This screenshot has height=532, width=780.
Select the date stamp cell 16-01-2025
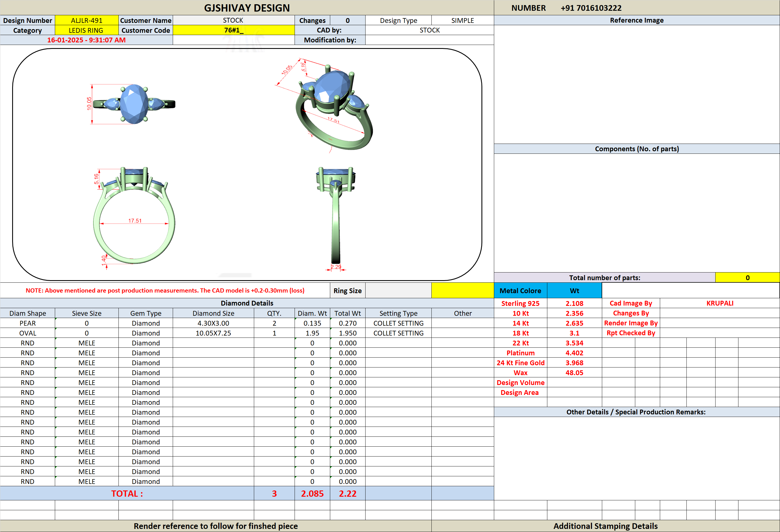[87, 40]
